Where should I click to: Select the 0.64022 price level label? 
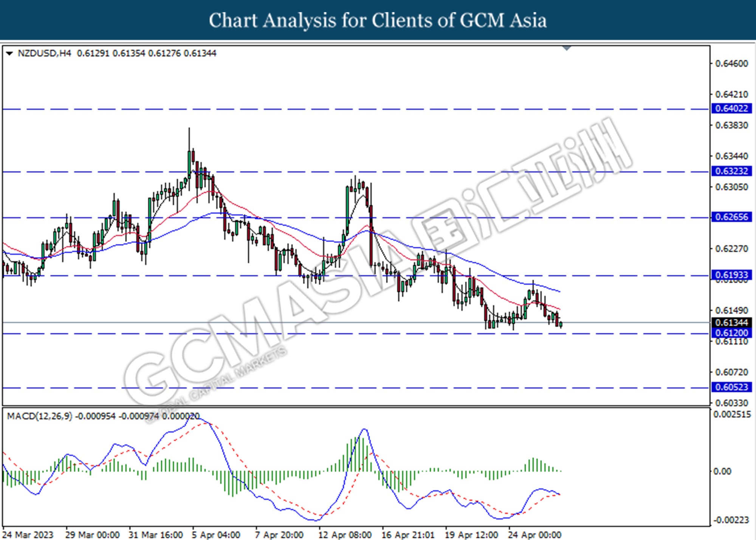(x=731, y=109)
